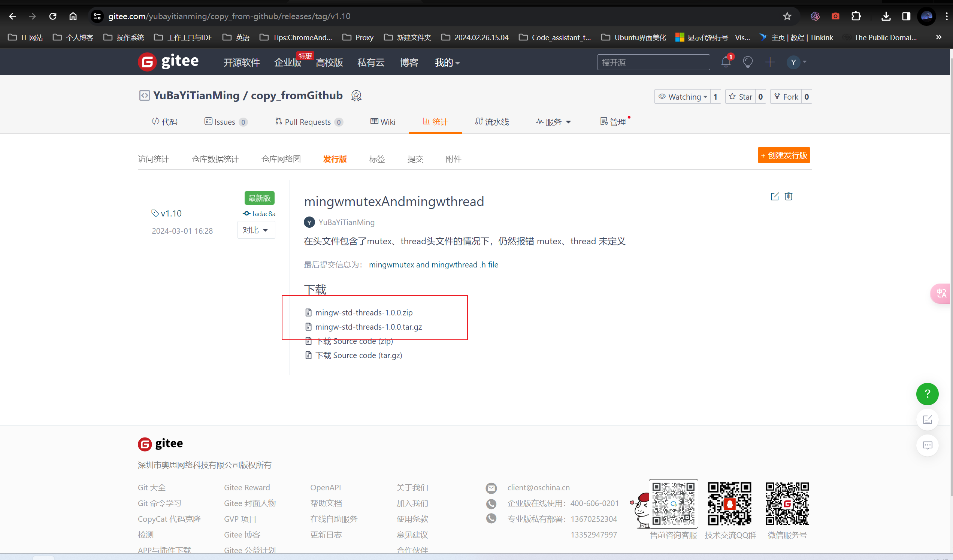The width and height of the screenshot is (953, 560).
Task: Open the Issues tab
Action: coord(226,121)
